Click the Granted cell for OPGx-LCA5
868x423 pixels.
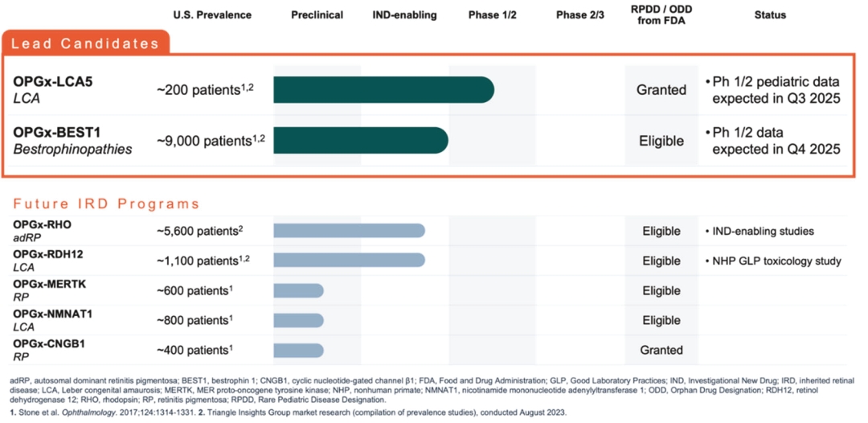(x=661, y=90)
